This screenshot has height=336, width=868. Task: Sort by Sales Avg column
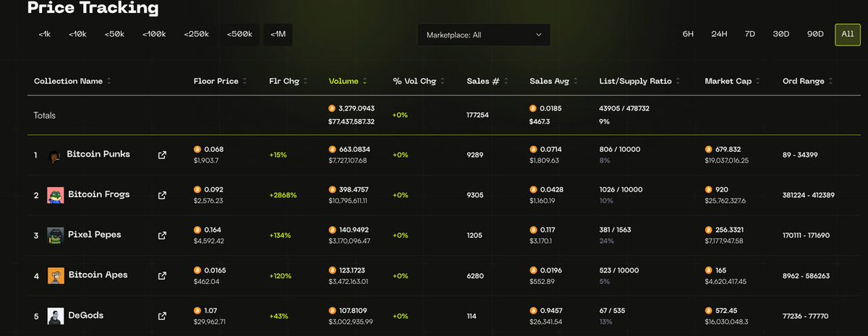click(x=554, y=82)
